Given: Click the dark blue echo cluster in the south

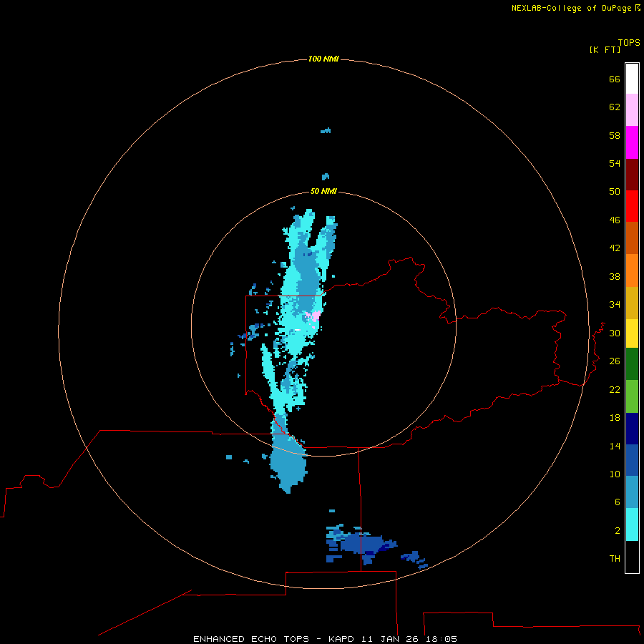Looking at the screenshot, I should pyautogui.click(x=361, y=545).
